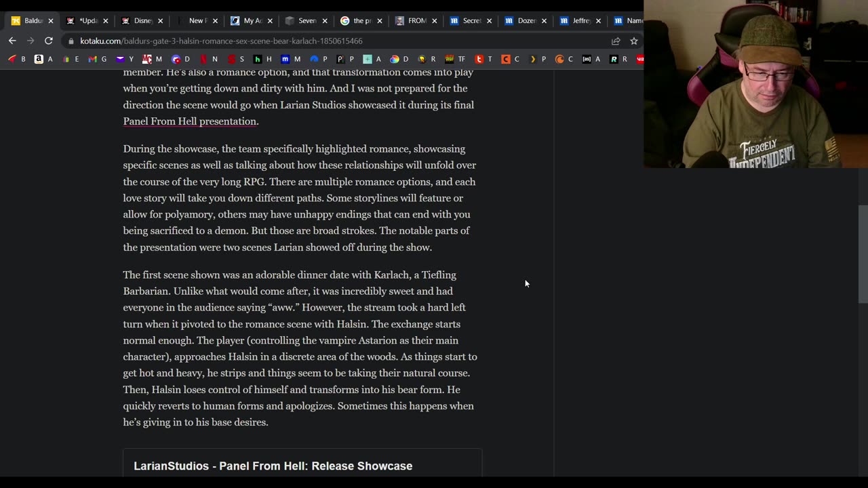Click the page's vertical scrollbar thumb
The image size is (868, 488).
pos(863,254)
